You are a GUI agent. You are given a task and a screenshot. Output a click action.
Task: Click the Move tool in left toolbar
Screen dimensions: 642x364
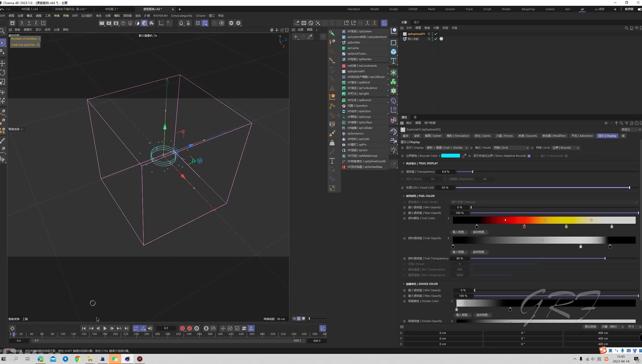click(x=3, y=63)
